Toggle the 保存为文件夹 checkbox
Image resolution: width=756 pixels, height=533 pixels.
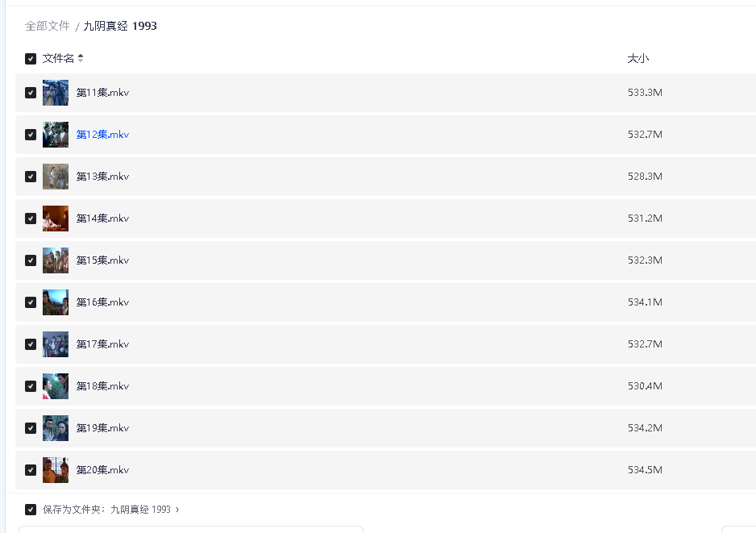(x=31, y=510)
